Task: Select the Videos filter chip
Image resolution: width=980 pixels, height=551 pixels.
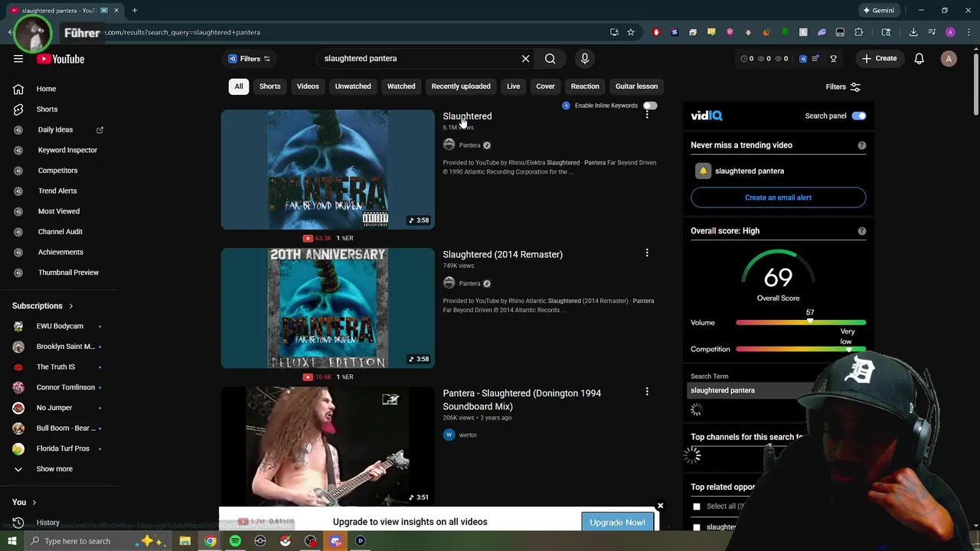Action: (308, 86)
